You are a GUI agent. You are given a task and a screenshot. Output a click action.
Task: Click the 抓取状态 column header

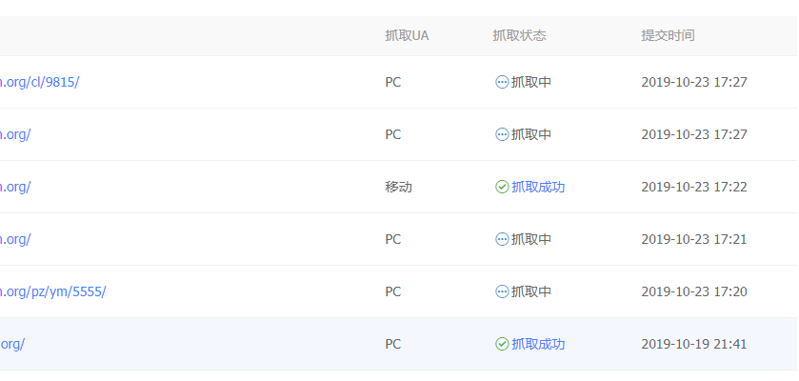(x=519, y=36)
